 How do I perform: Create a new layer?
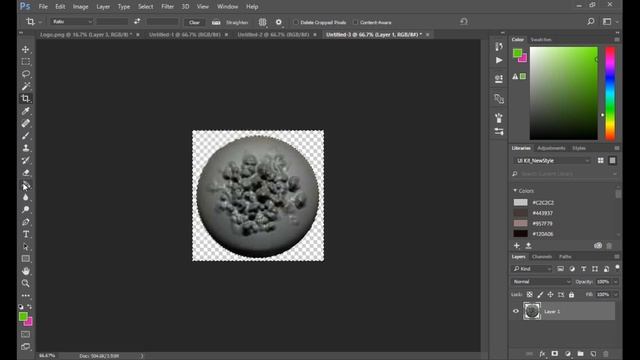tap(593, 354)
